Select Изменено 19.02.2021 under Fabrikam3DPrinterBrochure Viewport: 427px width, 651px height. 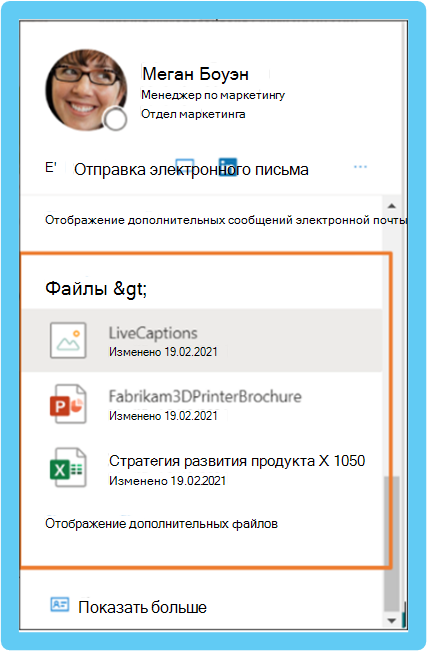coord(163,416)
